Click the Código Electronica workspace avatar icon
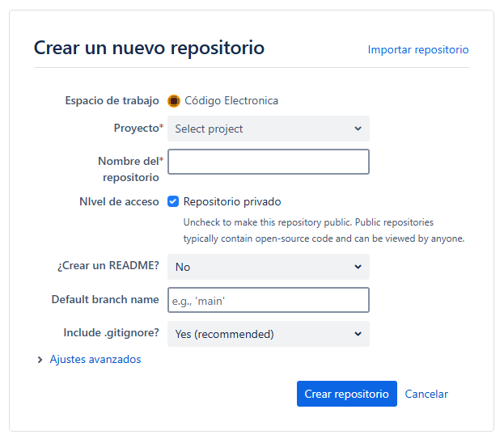 click(x=174, y=101)
